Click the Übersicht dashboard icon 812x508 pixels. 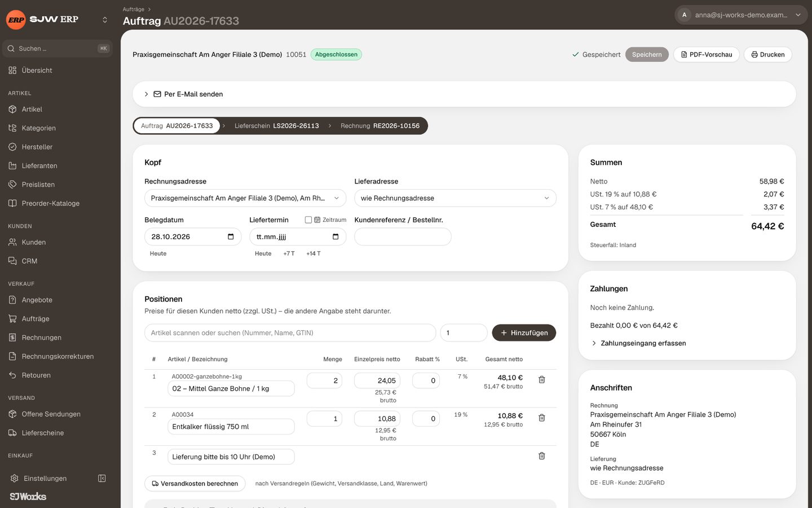(x=12, y=71)
